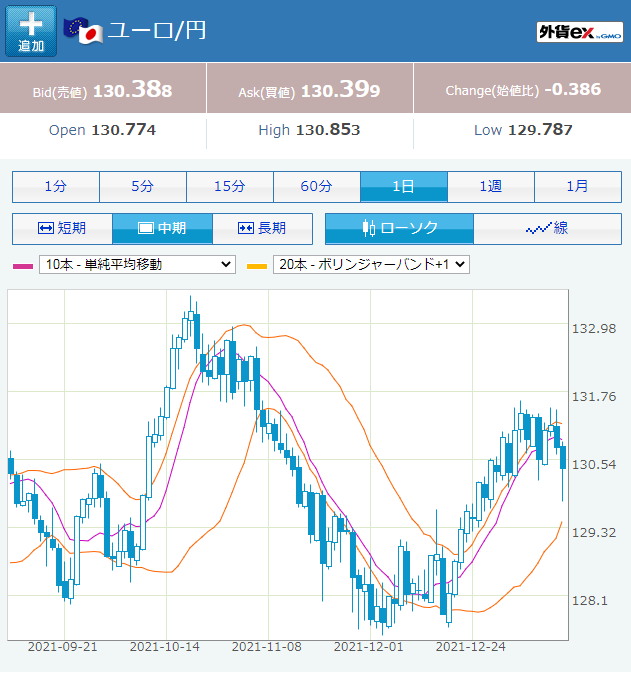Click the Change(始値比) -0.386 value
Image resolution: width=631 pixels, height=674 pixels.
coord(523,90)
